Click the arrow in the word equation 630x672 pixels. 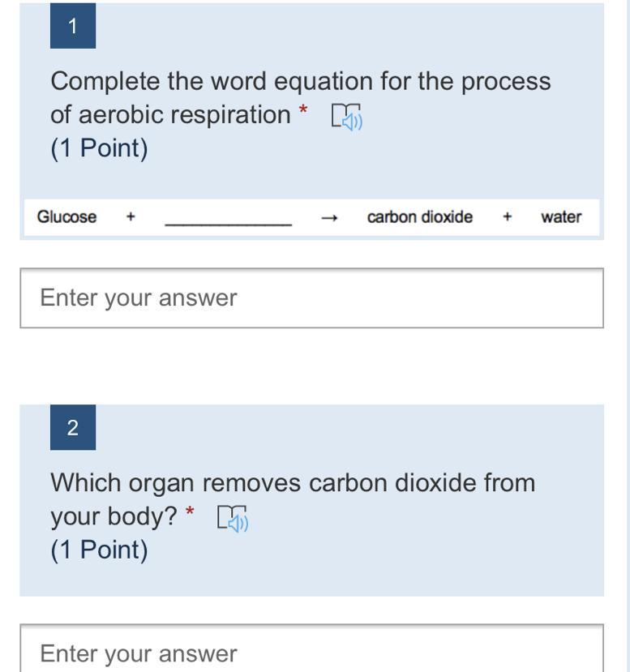[x=328, y=218]
